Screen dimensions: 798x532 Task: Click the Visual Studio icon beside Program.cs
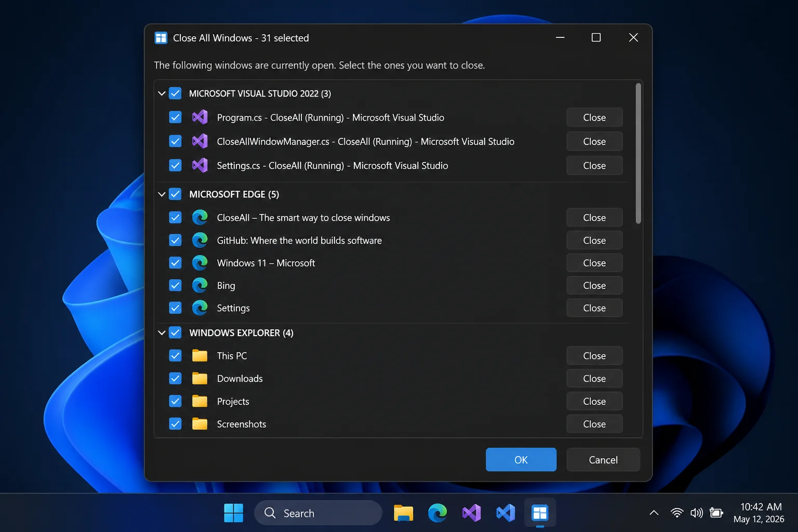(200, 117)
